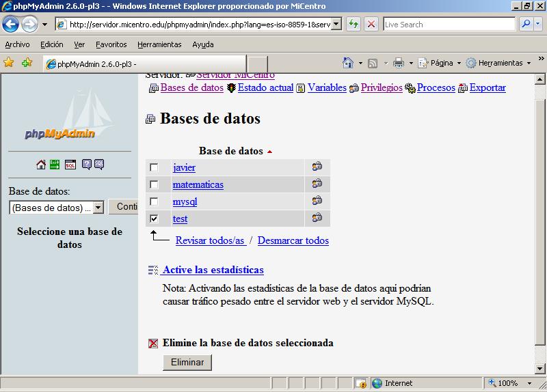Screen dimensions: 547x392
Task: Click the phpMyAdmin home icon in sidebar
Action: point(41,165)
